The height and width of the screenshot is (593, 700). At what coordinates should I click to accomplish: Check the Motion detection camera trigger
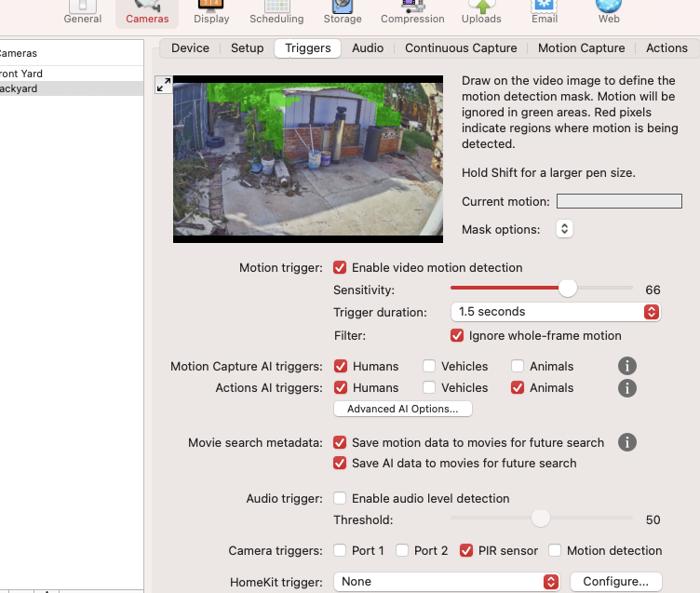coord(555,550)
